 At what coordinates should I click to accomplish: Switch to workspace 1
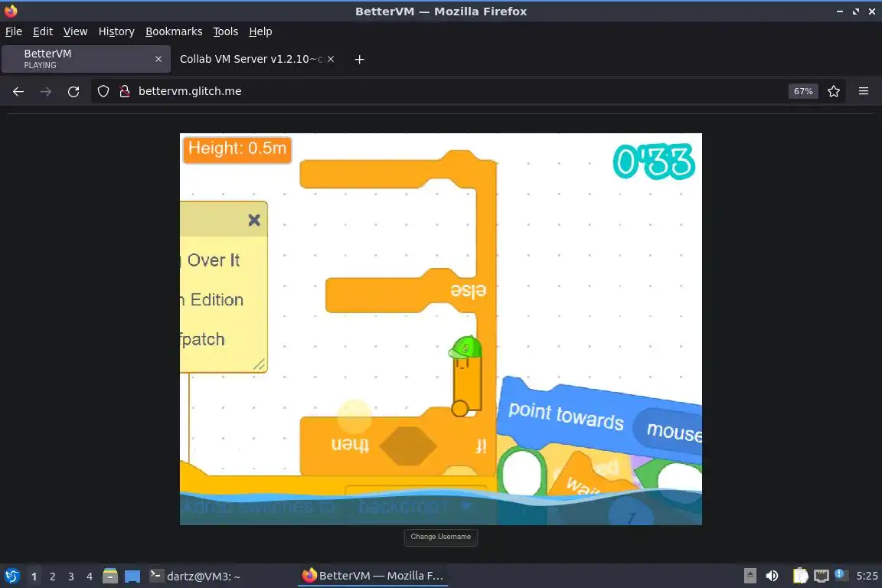coord(34,577)
